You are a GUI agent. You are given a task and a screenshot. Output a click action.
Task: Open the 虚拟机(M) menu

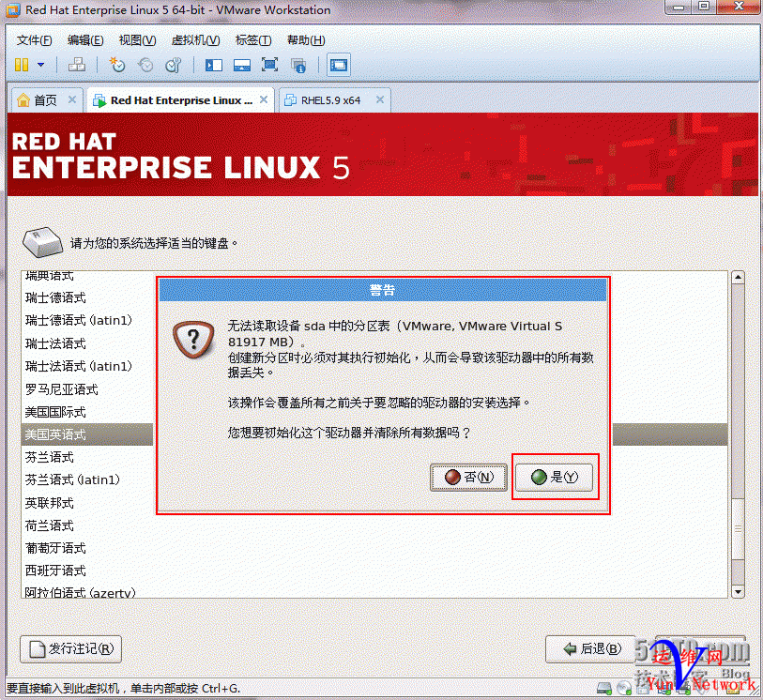pyautogui.click(x=195, y=40)
